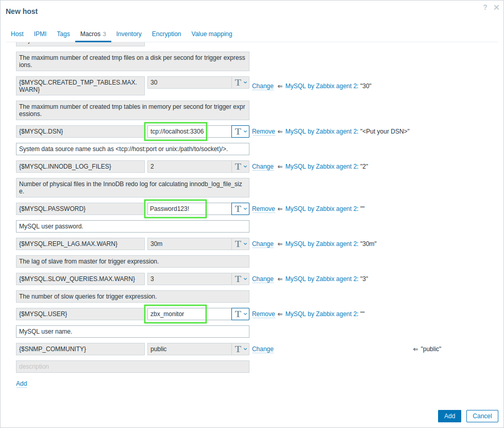Click the Add macro link
504x428 pixels.
(x=22, y=383)
